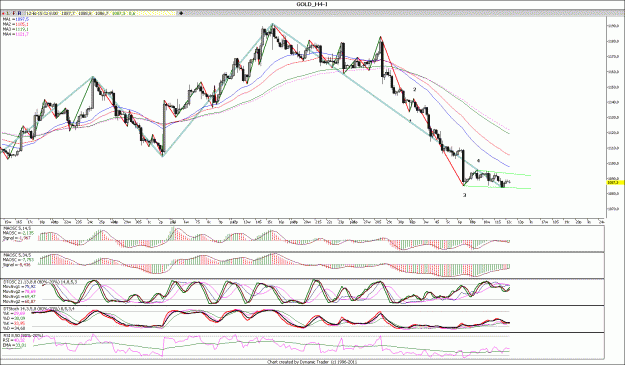Click the date/price data readout bar

click(x=100, y=13)
